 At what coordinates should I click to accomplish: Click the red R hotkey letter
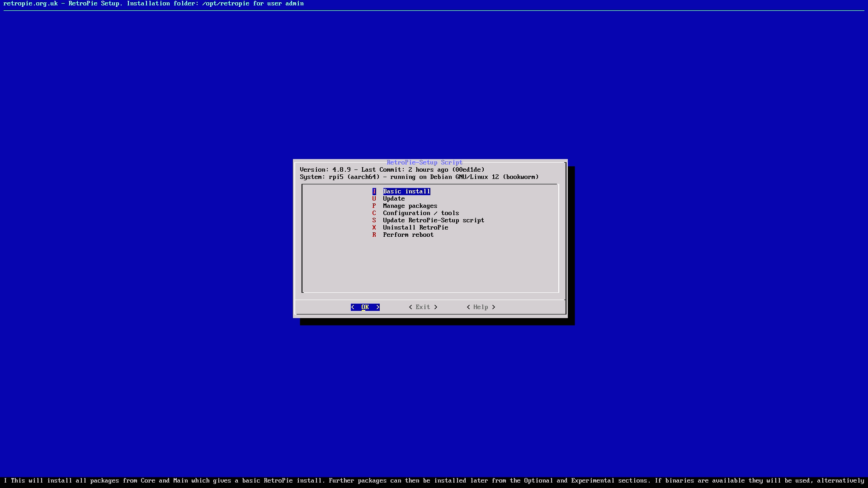point(374,235)
